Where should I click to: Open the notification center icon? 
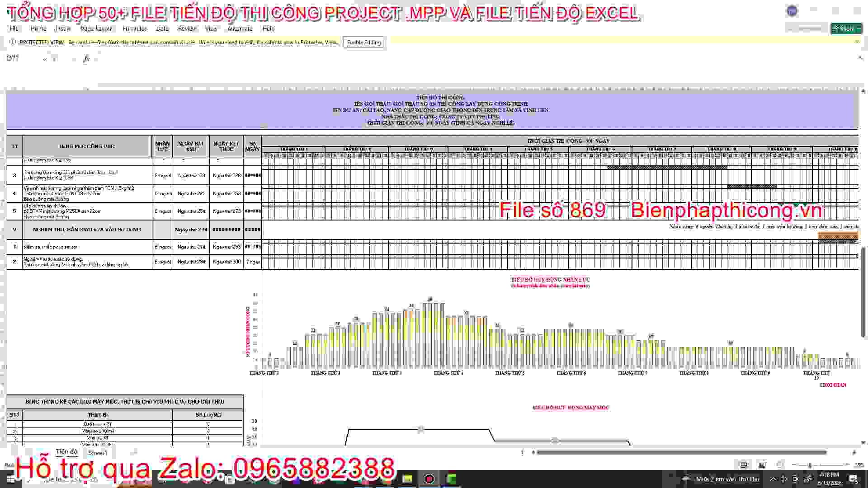854,479
